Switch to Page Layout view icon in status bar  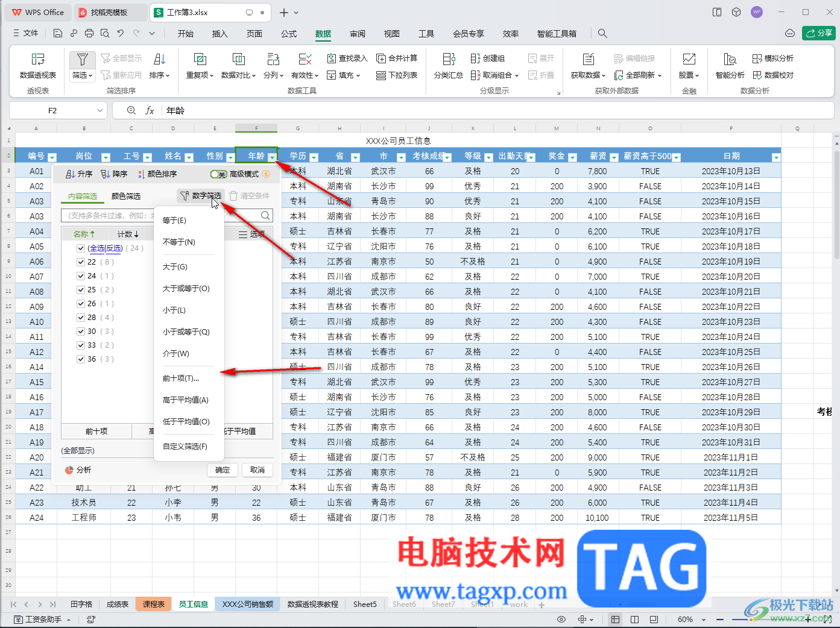[634, 619]
